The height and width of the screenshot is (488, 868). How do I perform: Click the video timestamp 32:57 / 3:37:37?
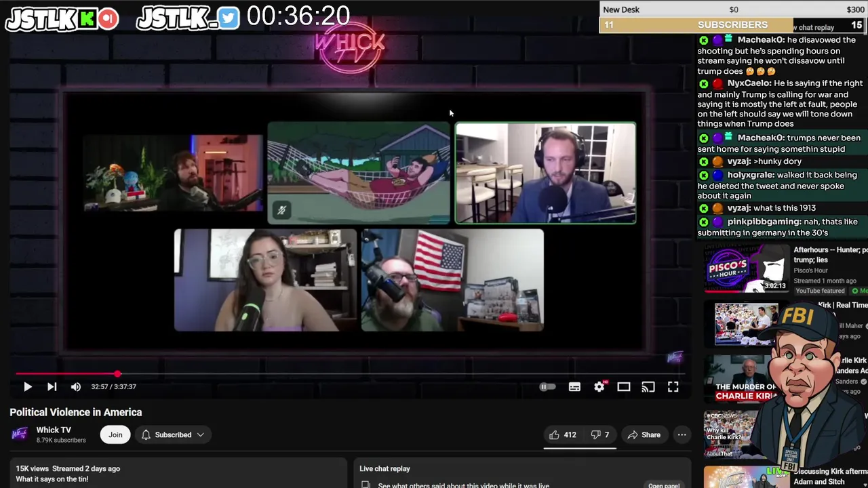(x=114, y=386)
